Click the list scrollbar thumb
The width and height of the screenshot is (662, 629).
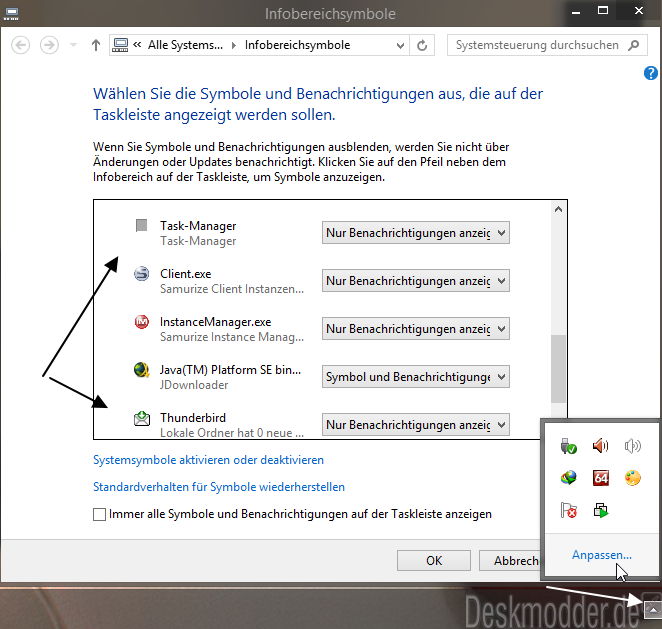558,369
